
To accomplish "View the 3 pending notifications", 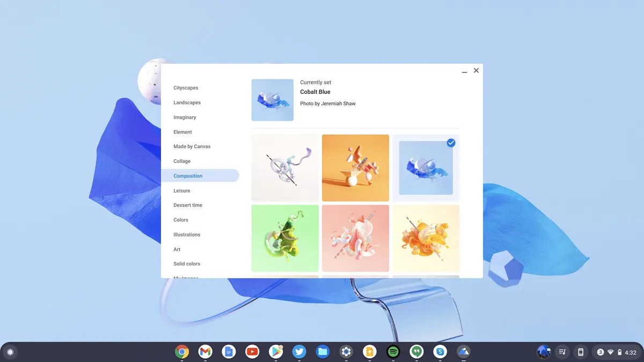I will (601, 352).
